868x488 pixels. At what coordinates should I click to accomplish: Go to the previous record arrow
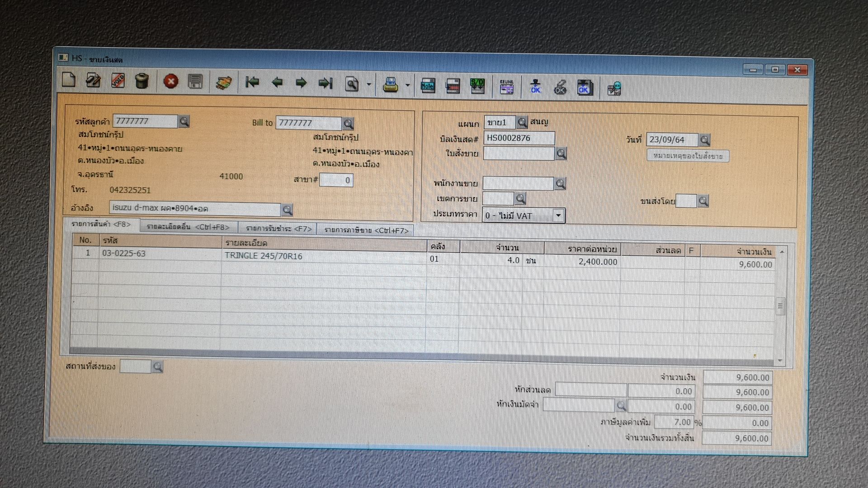277,83
